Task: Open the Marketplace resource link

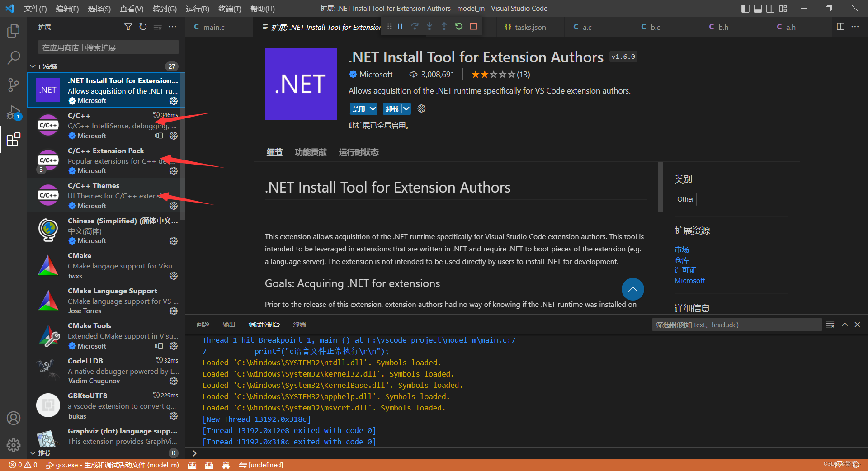Action: click(x=682, y=250)
